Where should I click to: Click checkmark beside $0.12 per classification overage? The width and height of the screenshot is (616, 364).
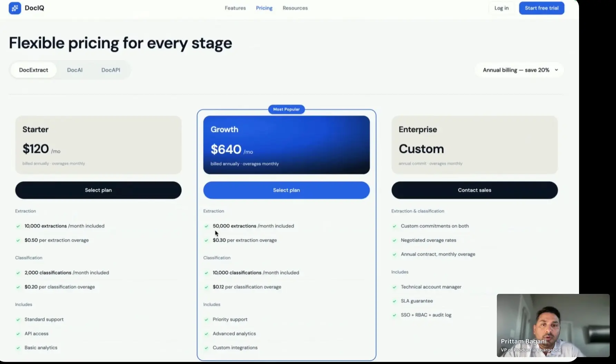[x=206, y=287]
